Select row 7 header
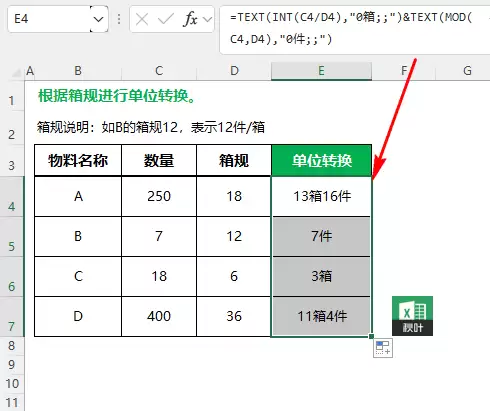This screenshot has height=411, width=490. [x=12, y=317]
